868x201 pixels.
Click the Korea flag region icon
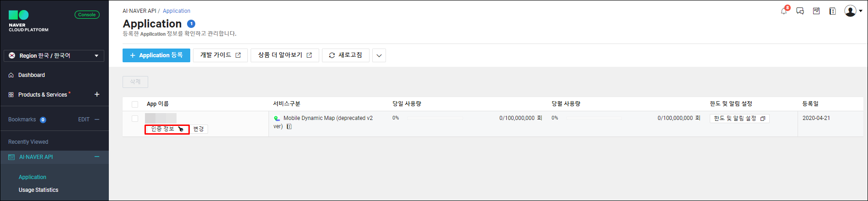pyautogui.click(x=12, y=55)
